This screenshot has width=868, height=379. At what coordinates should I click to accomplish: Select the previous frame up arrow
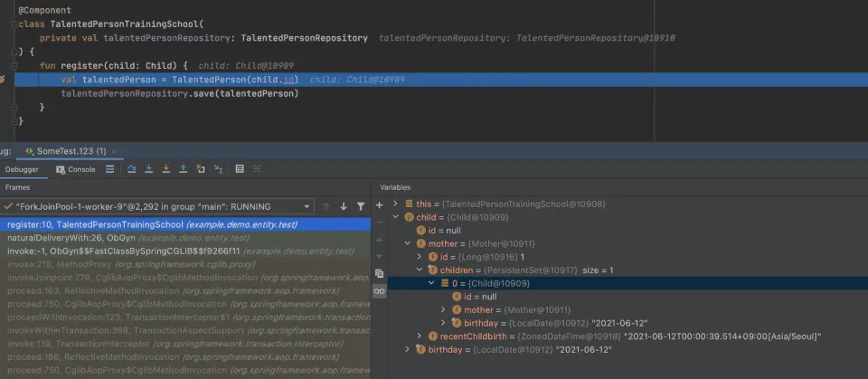(x=326, y=206)
